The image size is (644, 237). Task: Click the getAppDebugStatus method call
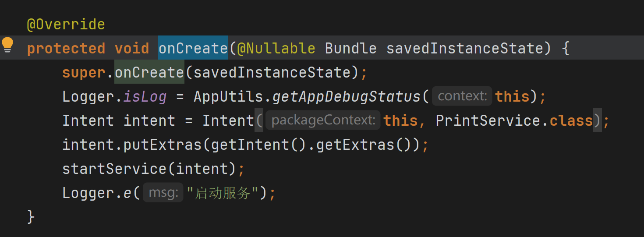tap(347, 96)
